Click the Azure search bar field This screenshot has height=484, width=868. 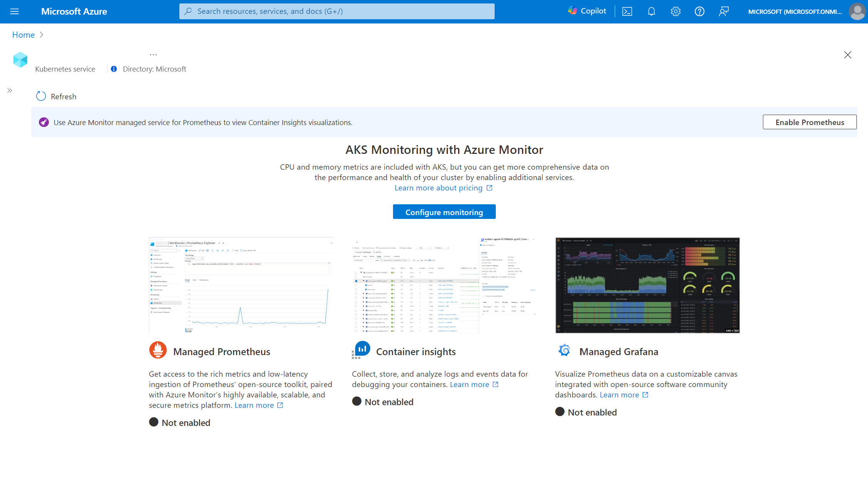(x=337, y=11)
